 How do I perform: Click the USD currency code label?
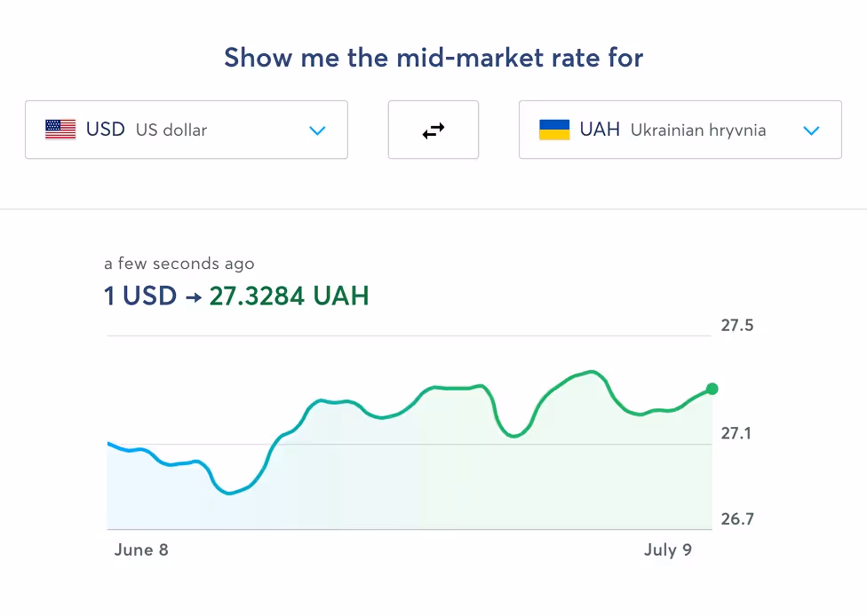[105, 130]
